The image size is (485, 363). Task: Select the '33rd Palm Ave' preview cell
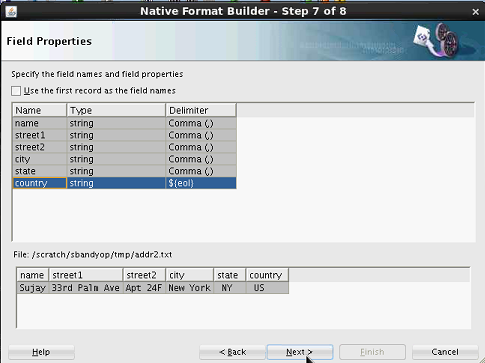pos(86,288)
